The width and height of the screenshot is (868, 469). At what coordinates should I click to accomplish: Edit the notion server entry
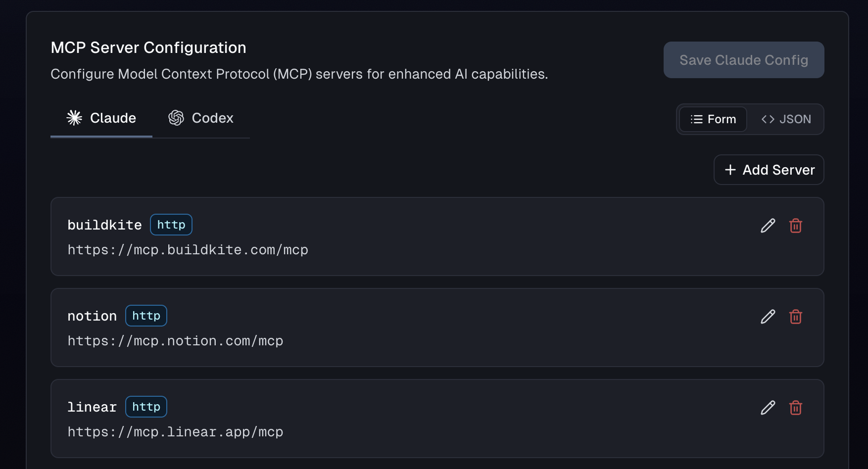(768, 317)
